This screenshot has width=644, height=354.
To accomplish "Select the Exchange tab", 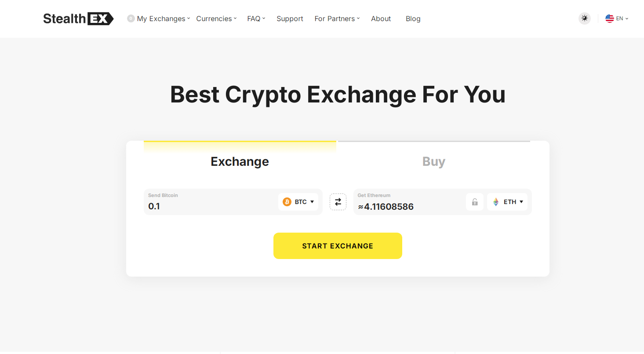I will coord(240,161).
